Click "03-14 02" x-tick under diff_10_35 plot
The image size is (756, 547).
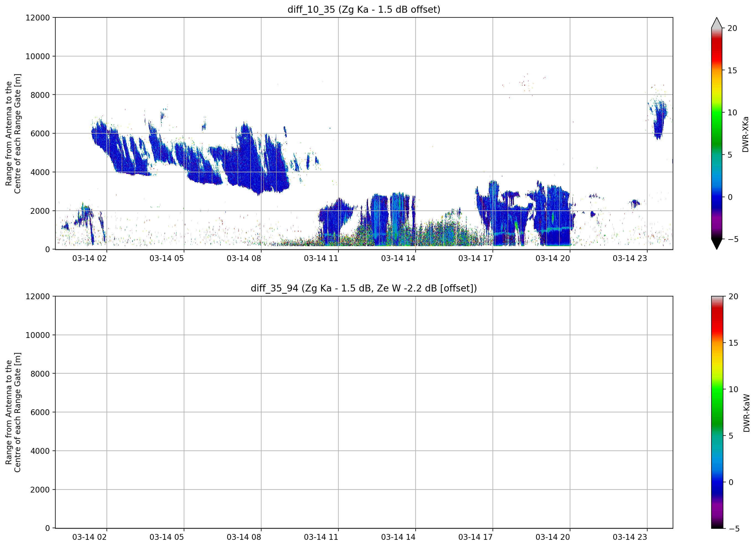coord(89,259)
